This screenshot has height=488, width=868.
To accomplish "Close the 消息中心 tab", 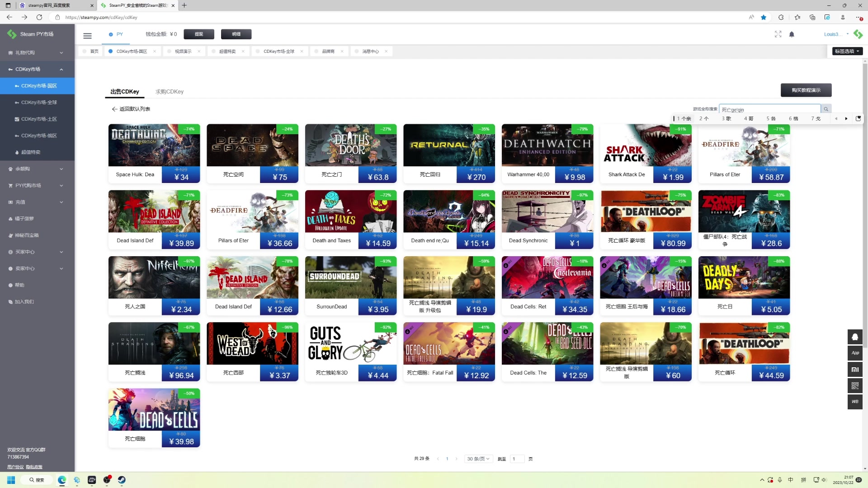I will click(x=386, y=52).
